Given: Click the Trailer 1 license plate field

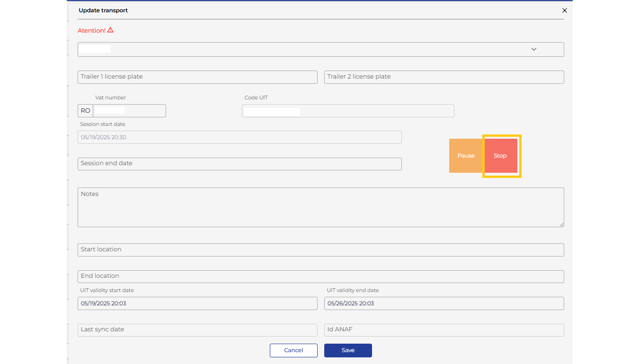Looking at the screenshot, I should (197, 77).
